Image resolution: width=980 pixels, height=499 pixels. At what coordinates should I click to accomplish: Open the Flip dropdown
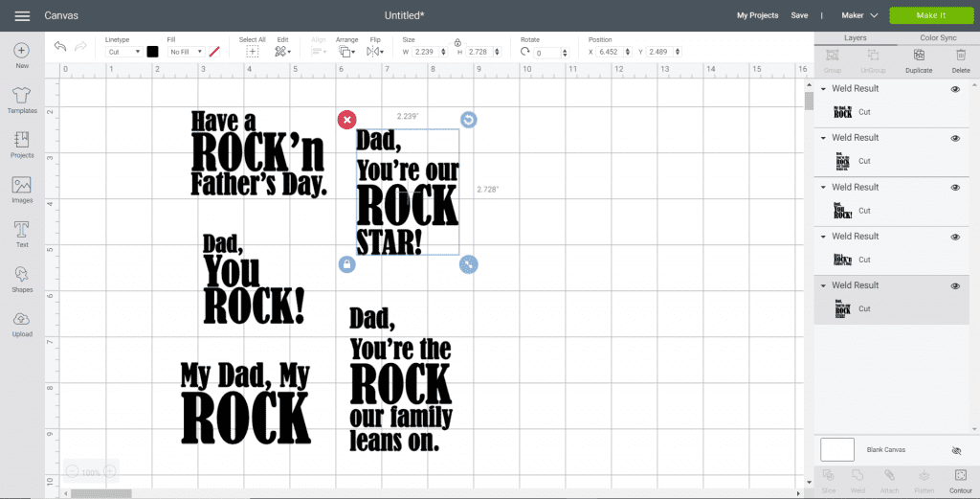coord(375,52)
